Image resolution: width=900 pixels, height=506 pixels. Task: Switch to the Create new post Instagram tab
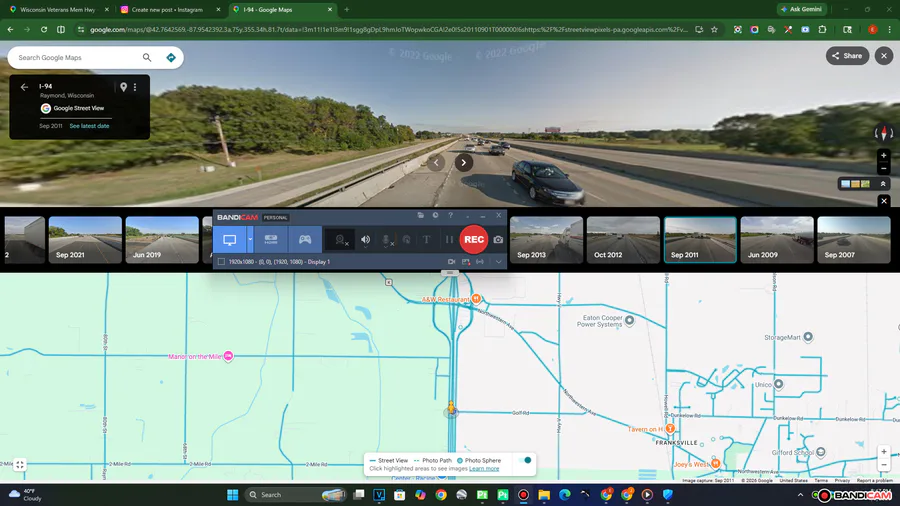pos(169,10)
